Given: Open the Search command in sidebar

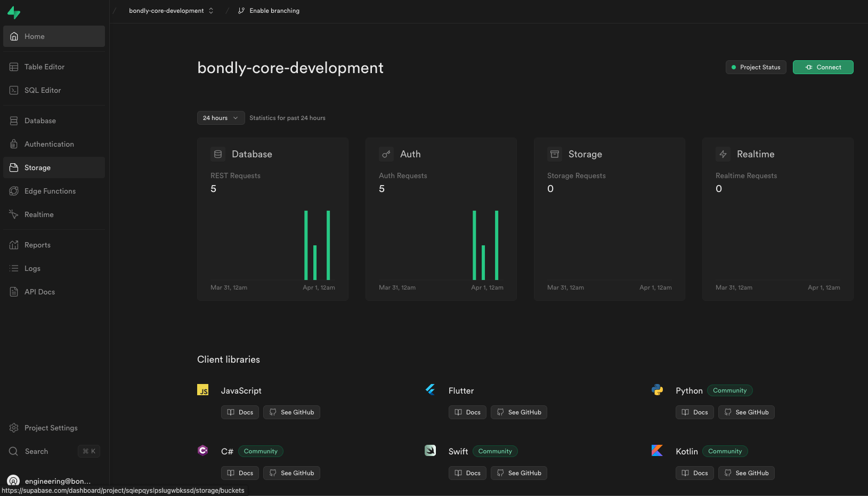Looking at the screenshot, I should [54, 451].
